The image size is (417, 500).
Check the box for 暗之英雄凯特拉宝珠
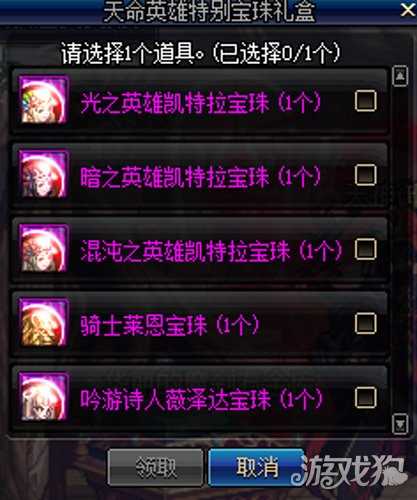(x=365, y=175)
